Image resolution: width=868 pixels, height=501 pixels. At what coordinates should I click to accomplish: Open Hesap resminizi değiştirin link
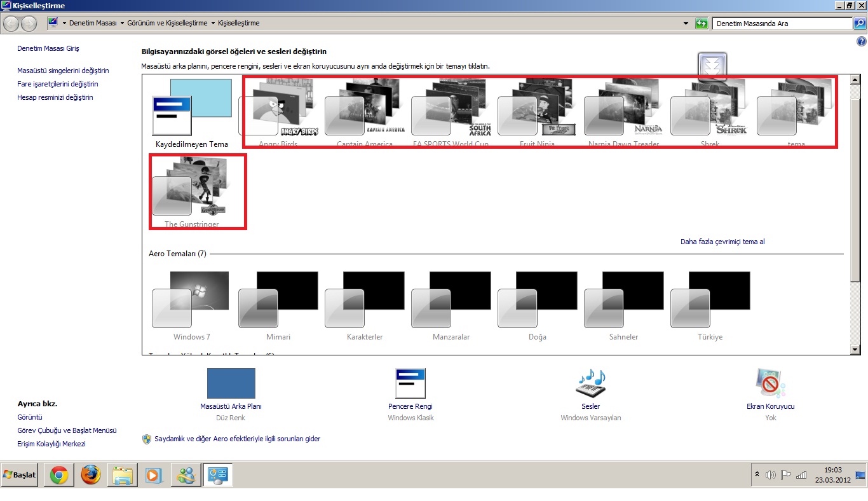point(55,97)
